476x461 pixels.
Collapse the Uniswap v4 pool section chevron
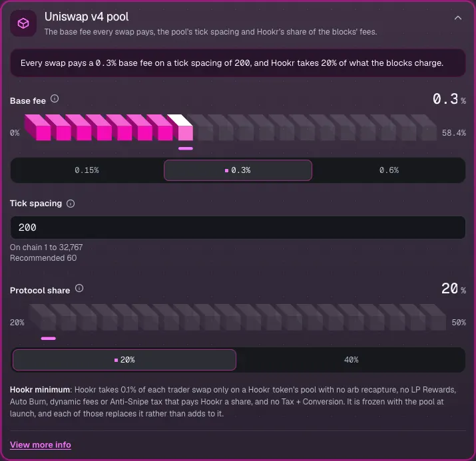pyautogui.click(x=458, y=18)
